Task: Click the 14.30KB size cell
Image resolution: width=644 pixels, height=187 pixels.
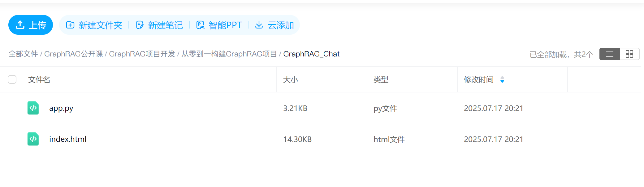Action: pyautogui.click(x=297, y=139)
